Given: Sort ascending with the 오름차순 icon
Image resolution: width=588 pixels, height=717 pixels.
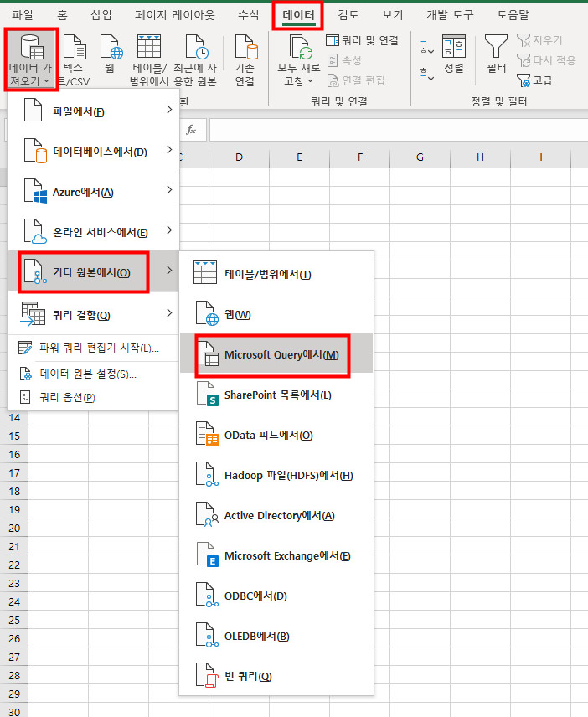Looking at the screenshot, I should pyautogui.click(x=426, y=46).
